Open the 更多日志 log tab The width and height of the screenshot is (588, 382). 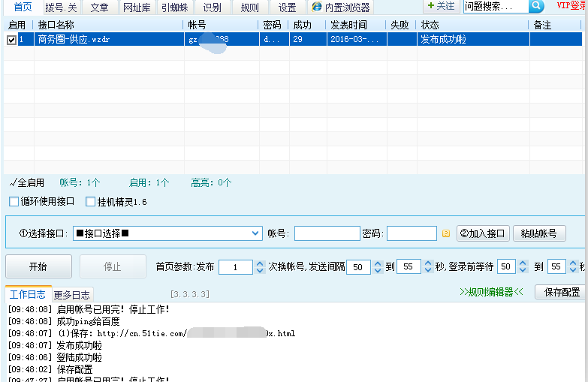click(x=72, y=295)
